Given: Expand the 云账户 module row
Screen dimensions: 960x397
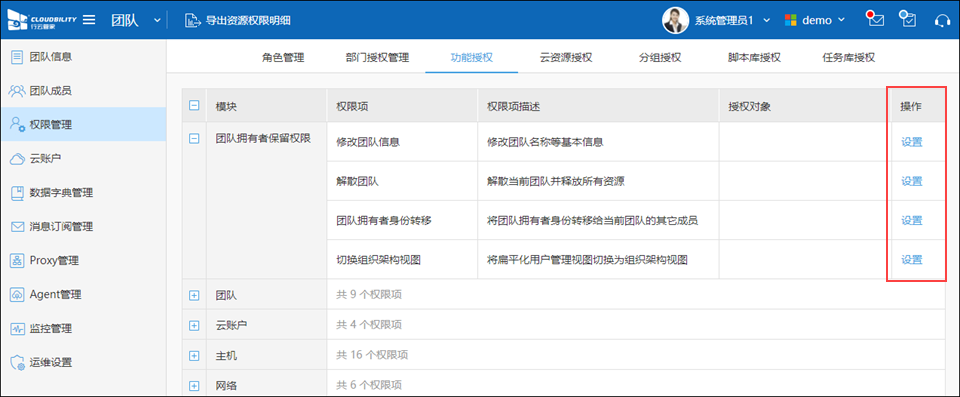Looking at the screenshot, I should pos(194,325).
